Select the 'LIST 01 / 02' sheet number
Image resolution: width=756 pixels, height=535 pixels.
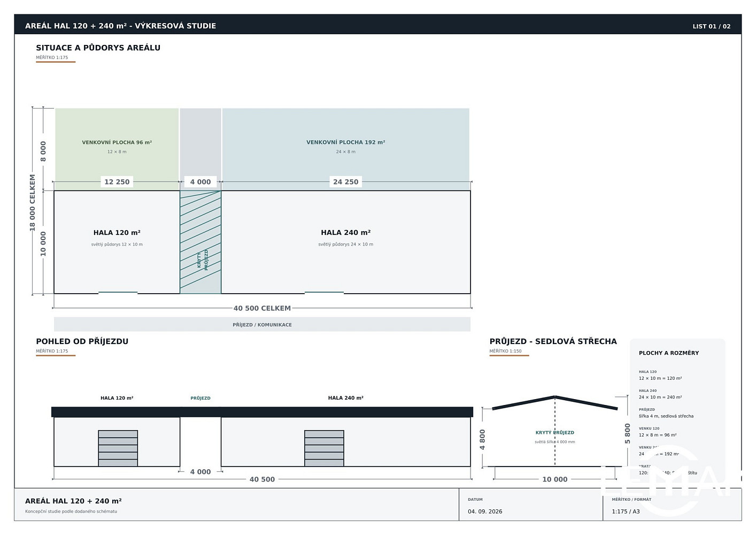(711, 26)
